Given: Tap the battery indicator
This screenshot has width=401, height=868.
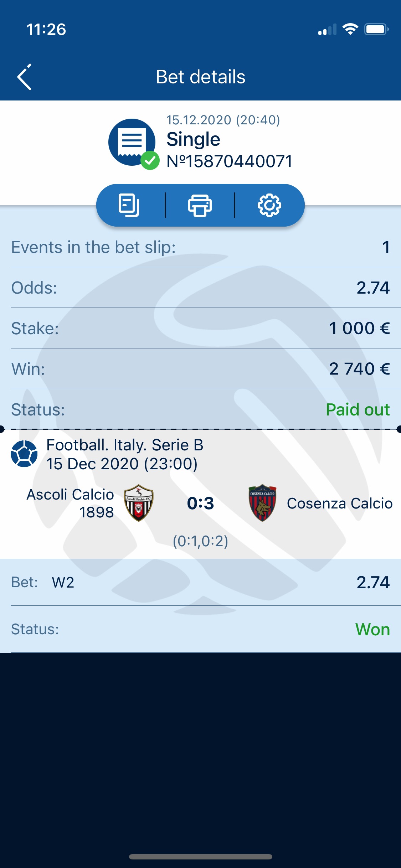Looking at the screenshot, I should pos(376,29).
